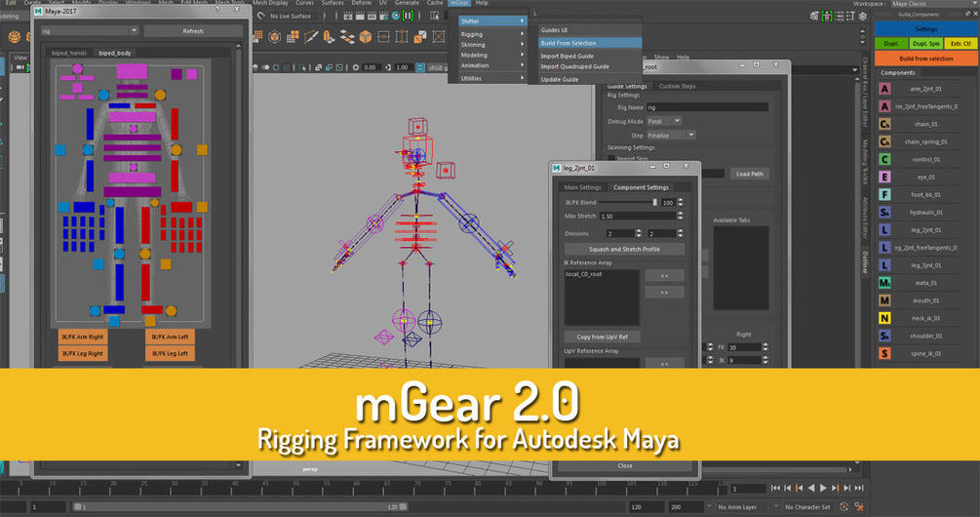Click the orange Build from selection button

click(925, 59)
